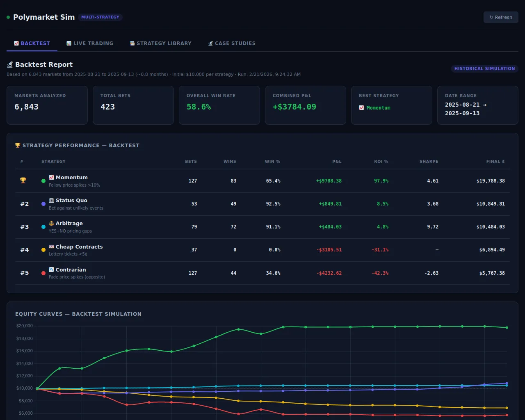The image size is (525, 420).
Task: Click the final green point on equity curve
Action: tap(507, 328)
